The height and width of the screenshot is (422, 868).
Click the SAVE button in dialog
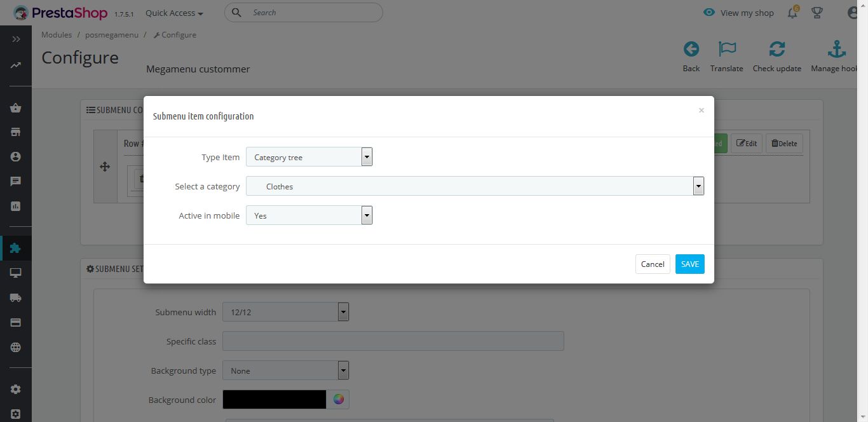(689, 264)
